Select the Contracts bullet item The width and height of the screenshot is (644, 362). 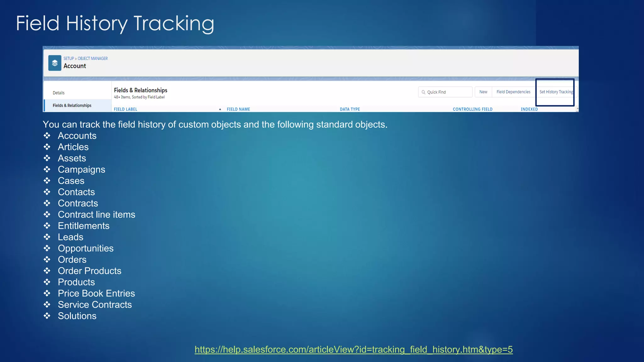78,203
